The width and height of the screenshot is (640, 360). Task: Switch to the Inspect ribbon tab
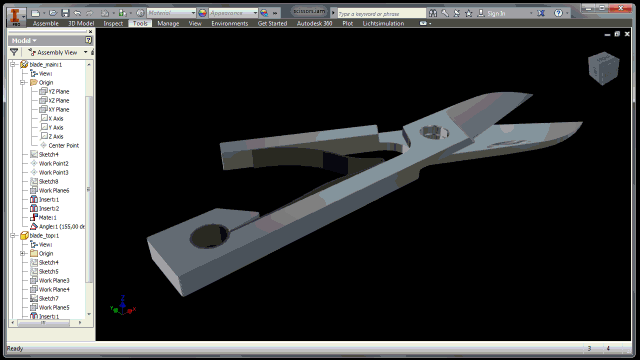coord(113,23)
